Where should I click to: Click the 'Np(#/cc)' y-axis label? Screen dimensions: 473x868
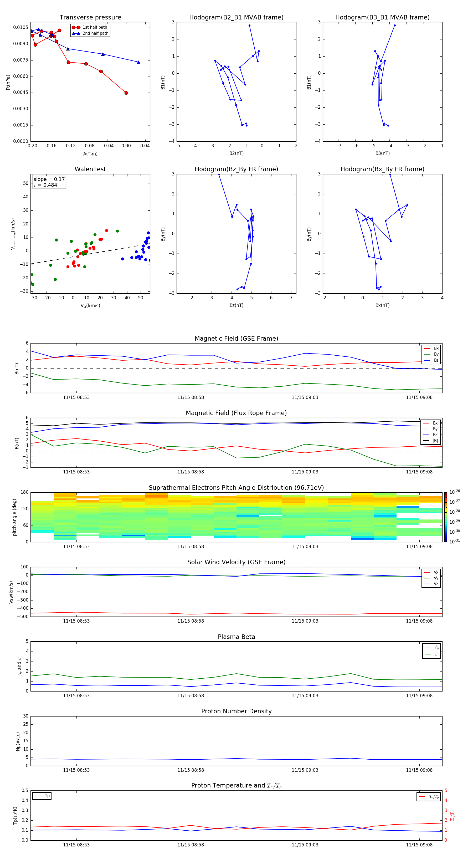[x=18, y=741]
